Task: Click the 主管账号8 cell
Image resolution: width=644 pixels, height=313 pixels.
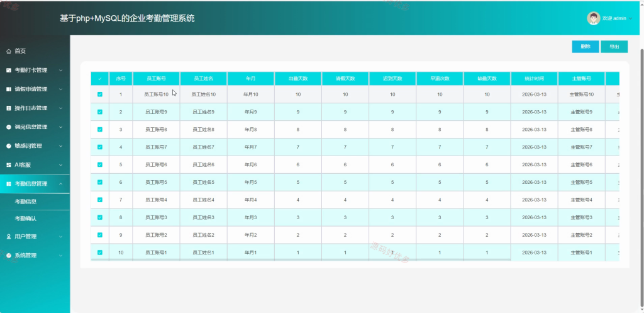Action: pos(581,130)
